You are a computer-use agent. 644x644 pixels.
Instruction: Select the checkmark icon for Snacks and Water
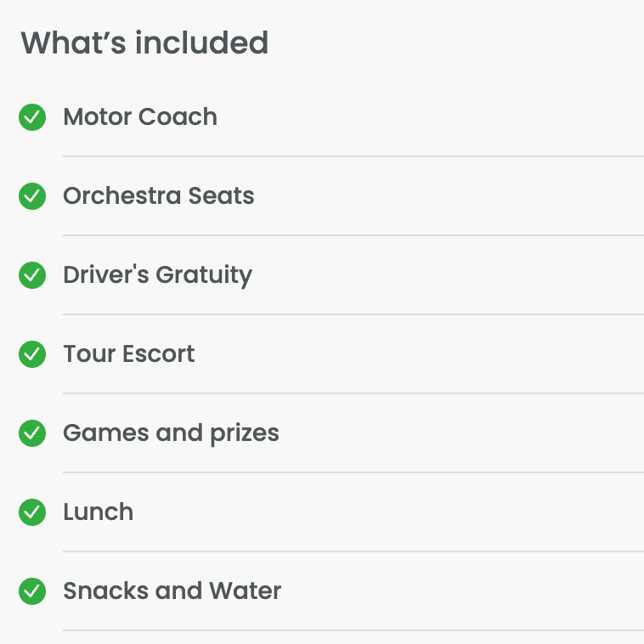point(32,591)
